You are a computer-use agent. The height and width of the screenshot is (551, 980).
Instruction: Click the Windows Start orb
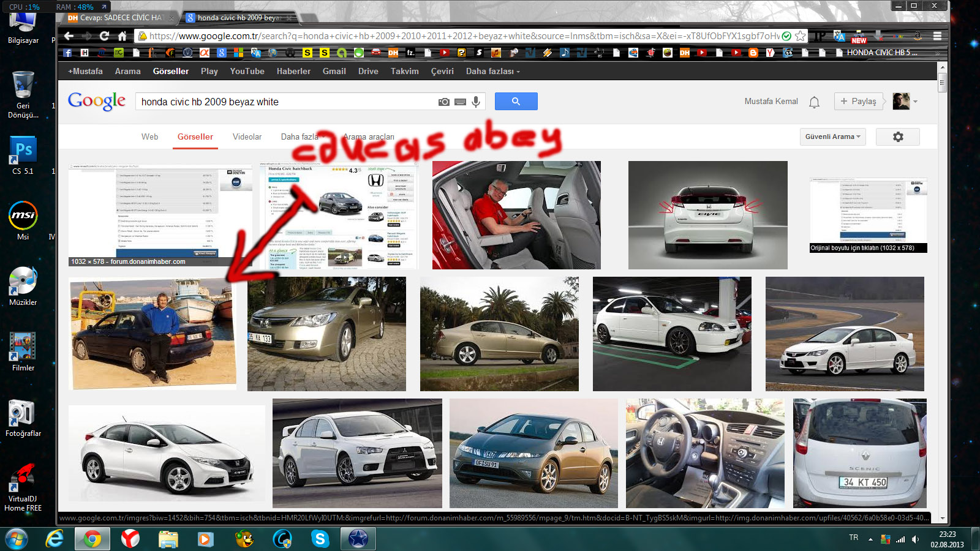click(x=17, y=539)
